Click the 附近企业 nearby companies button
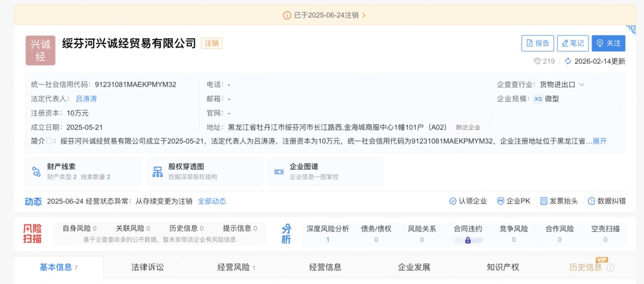This screenshot has height=284, width=644. [x=468, y=127]
